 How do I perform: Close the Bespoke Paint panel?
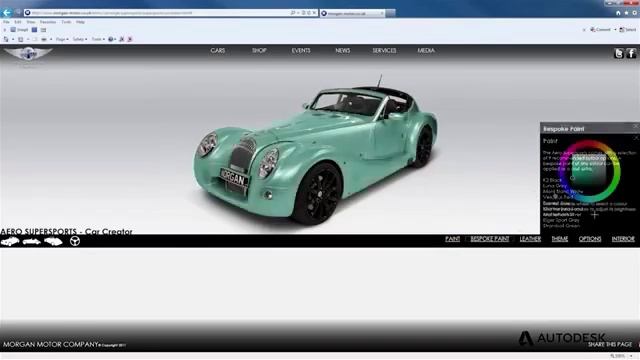pyautogui.click(x=636, y=127)
